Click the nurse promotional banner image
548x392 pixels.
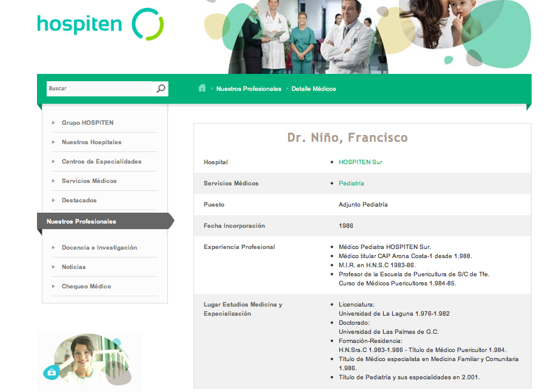tap(91, 360)
